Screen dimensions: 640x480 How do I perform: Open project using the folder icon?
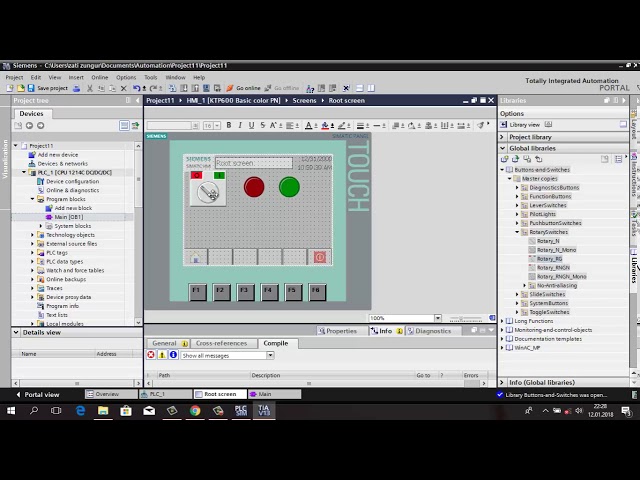(x=20, y=88)
